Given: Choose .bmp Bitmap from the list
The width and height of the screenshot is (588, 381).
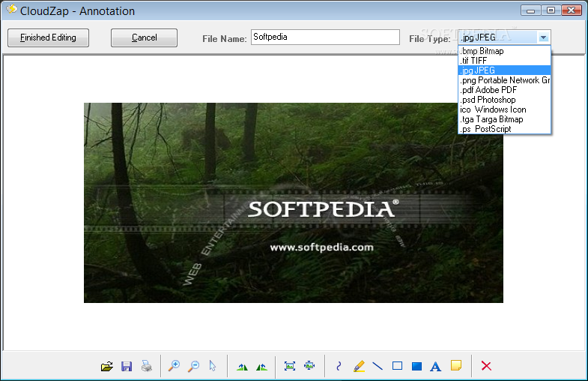Looking at the screenshot, I should pyautogui.click(x=504, y=51).
